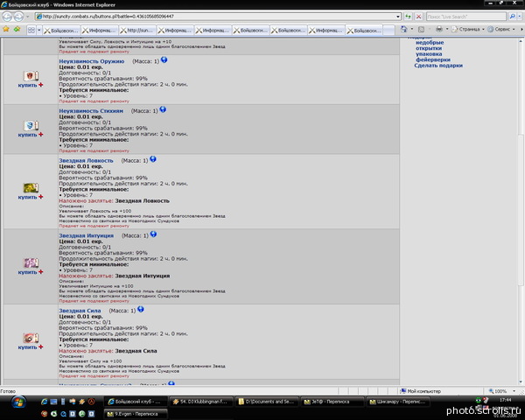
Task: Stop loading with the red X icon
Action: click(418, 17)
